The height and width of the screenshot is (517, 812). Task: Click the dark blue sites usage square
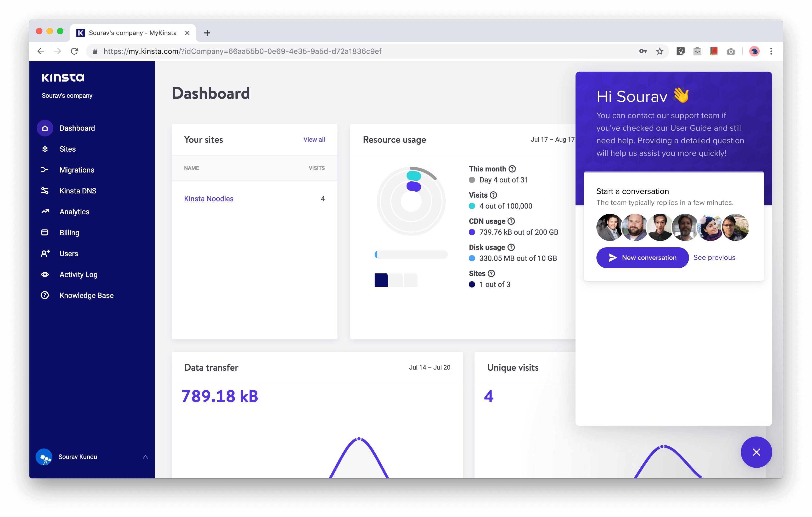tap(381, 280)
